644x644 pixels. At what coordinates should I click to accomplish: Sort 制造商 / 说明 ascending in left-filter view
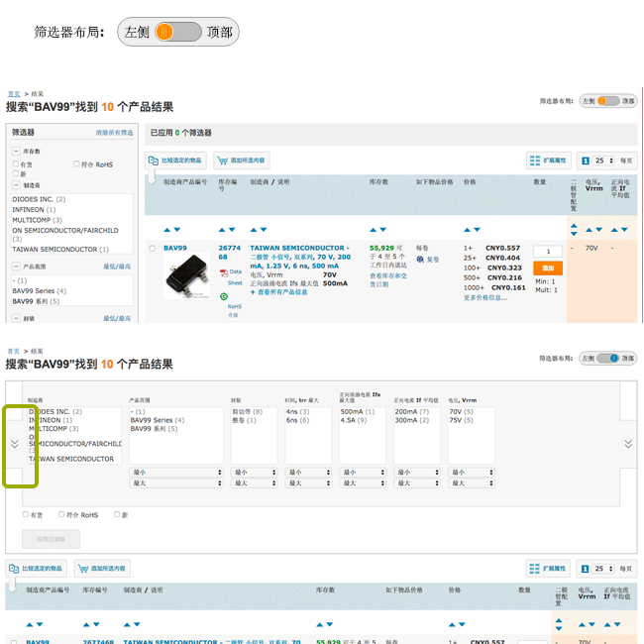(254, 230)
